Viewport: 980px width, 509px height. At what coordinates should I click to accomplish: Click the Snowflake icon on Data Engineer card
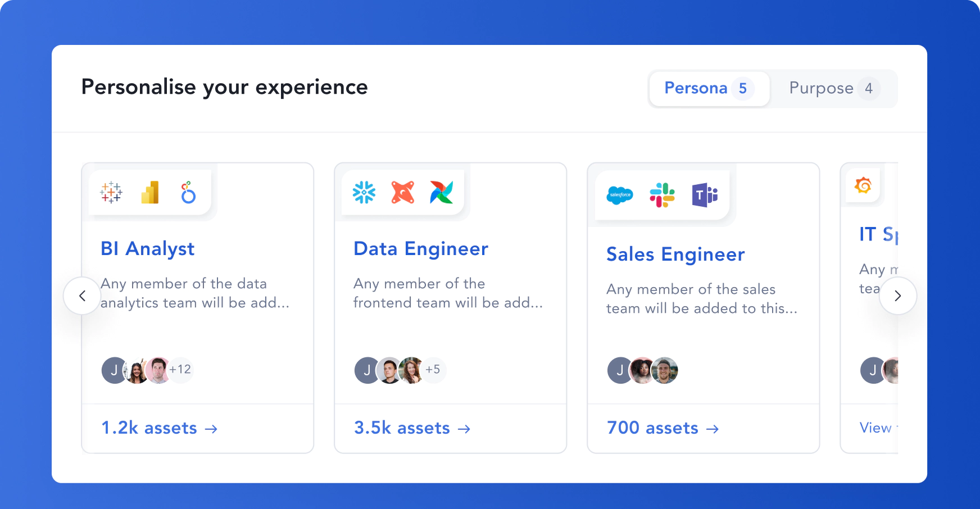click(x=364, y=192)
